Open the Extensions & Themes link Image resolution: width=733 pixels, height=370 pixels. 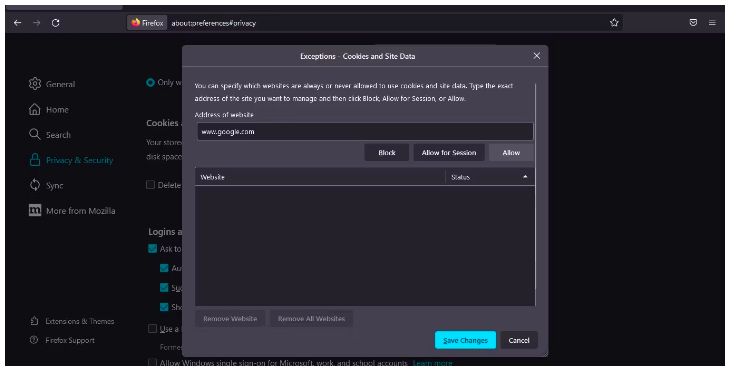[79, 321]
